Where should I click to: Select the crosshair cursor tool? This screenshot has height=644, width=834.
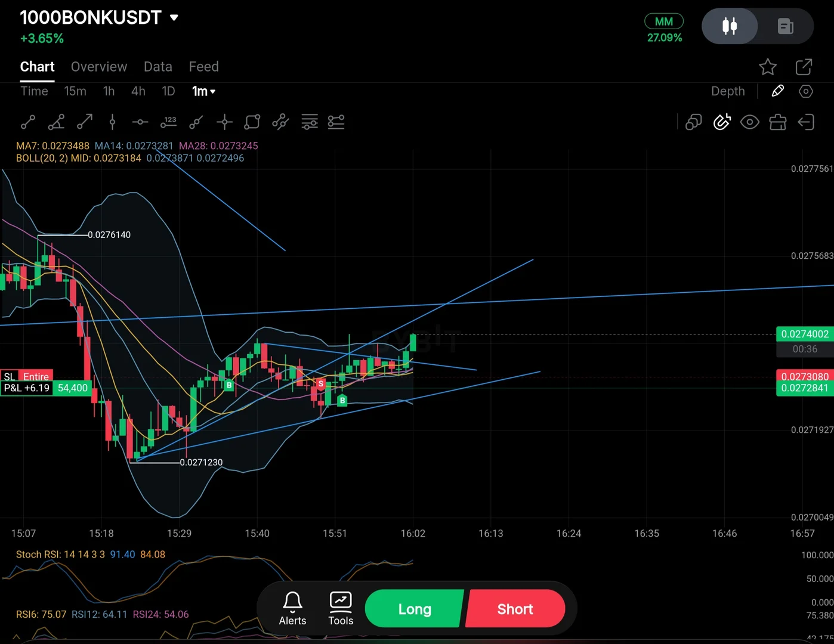click(224, 122)
